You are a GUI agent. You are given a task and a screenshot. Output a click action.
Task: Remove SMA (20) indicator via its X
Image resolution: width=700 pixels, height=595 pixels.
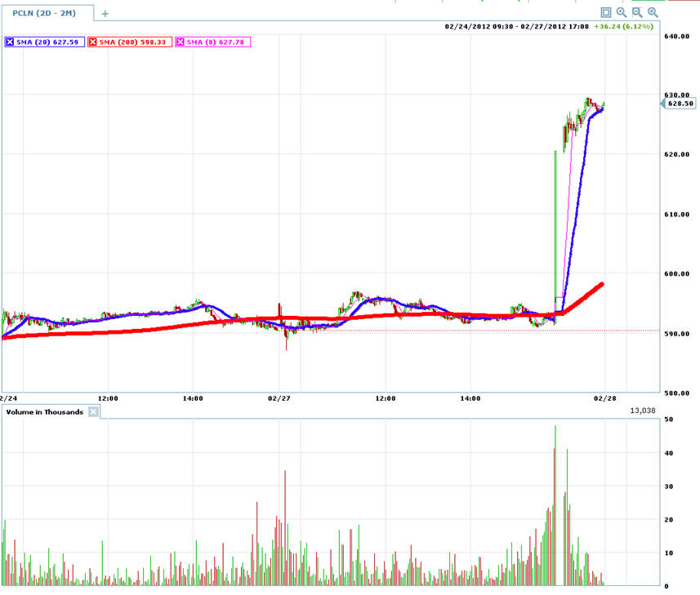click(10, 42)
